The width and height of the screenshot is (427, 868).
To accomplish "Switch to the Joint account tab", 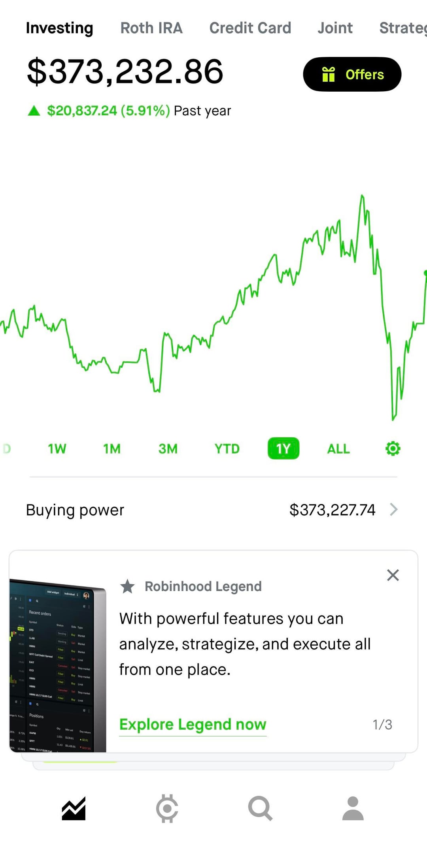I will [335, 28].
